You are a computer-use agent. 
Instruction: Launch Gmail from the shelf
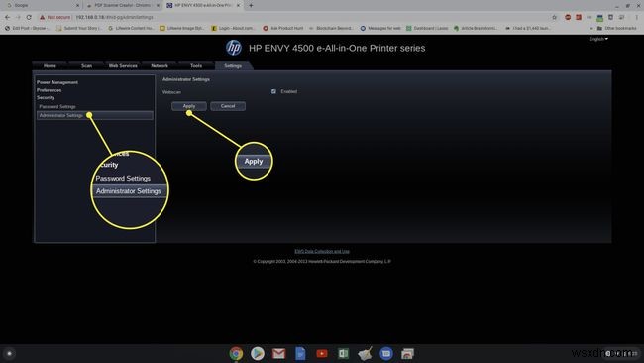click(x=278, y=353)
